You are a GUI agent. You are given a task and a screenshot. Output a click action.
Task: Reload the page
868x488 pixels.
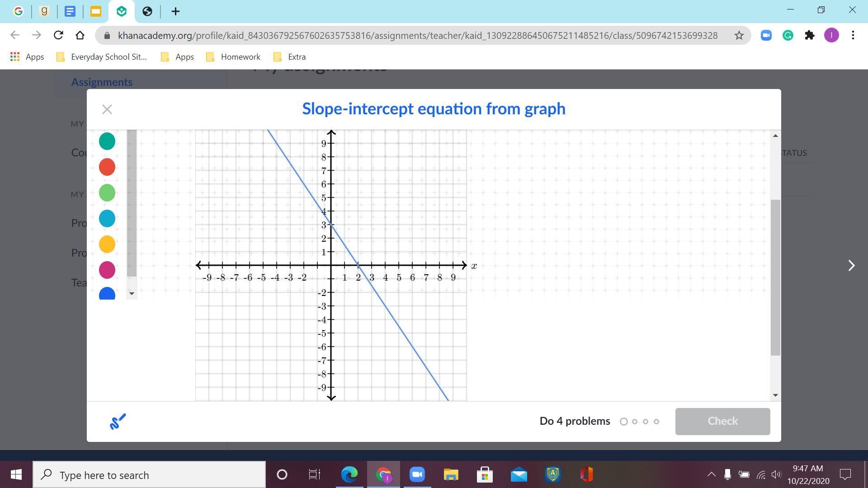(x=58, y=35)
